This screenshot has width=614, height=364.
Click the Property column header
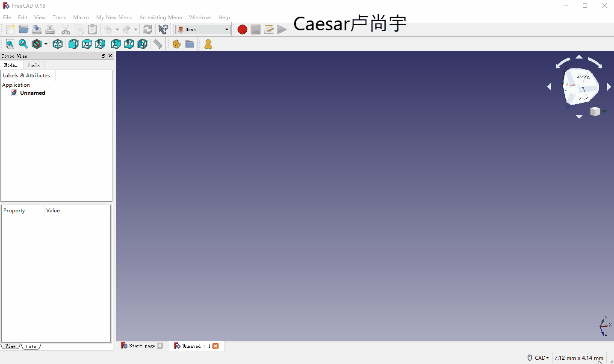(x=23, y=211)
